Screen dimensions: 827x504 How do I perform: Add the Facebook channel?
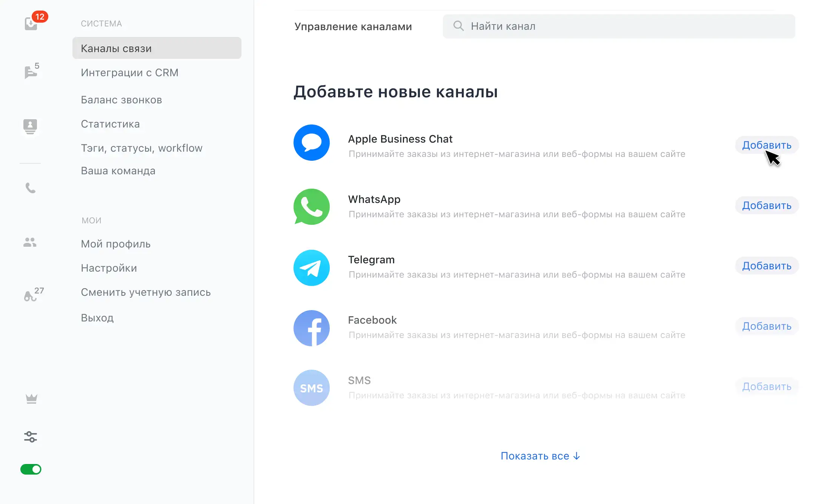click(767, 326)
